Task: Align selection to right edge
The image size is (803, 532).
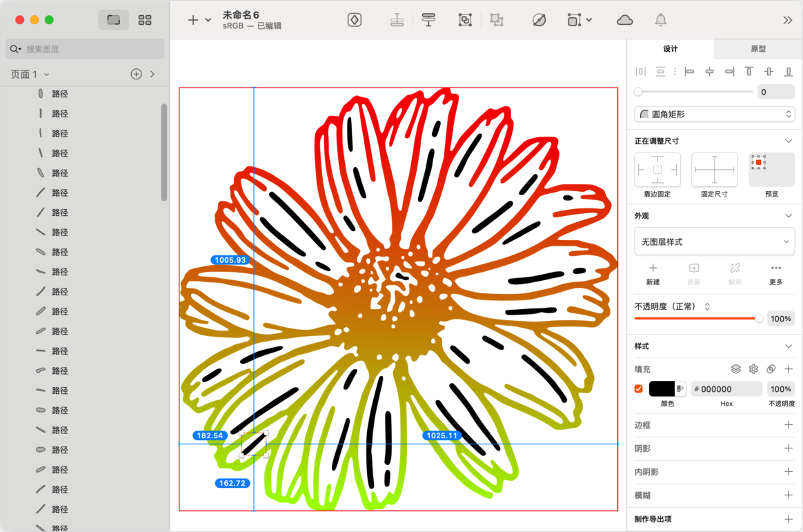Action: tap(729, 72)
